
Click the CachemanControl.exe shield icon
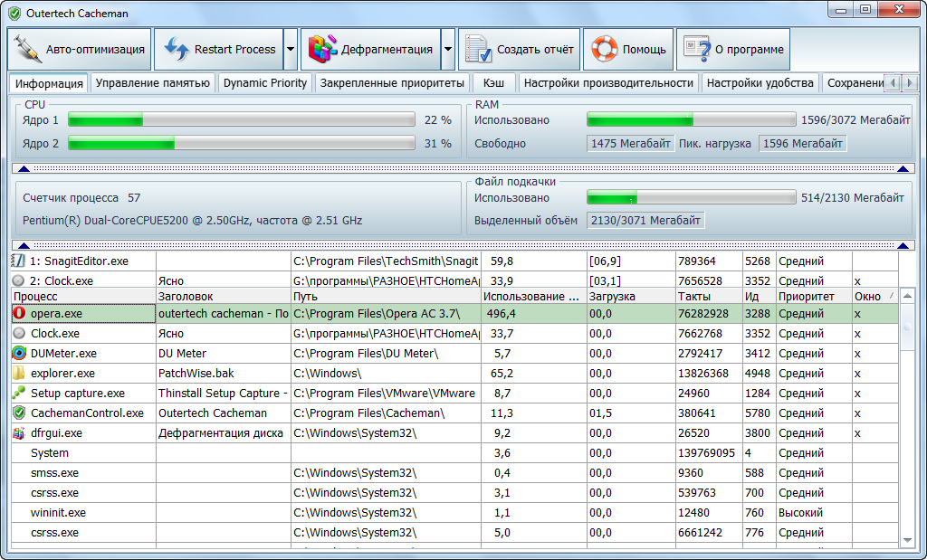pos(19,413)
